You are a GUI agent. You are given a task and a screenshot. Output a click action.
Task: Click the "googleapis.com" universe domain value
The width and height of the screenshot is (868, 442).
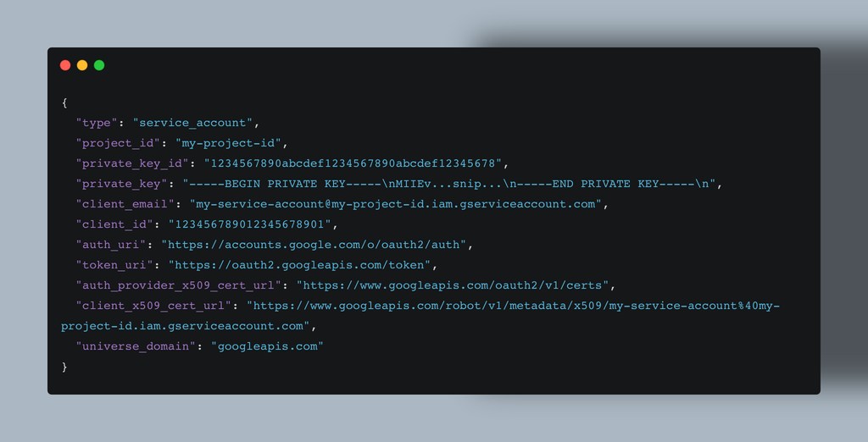[267, 346]
